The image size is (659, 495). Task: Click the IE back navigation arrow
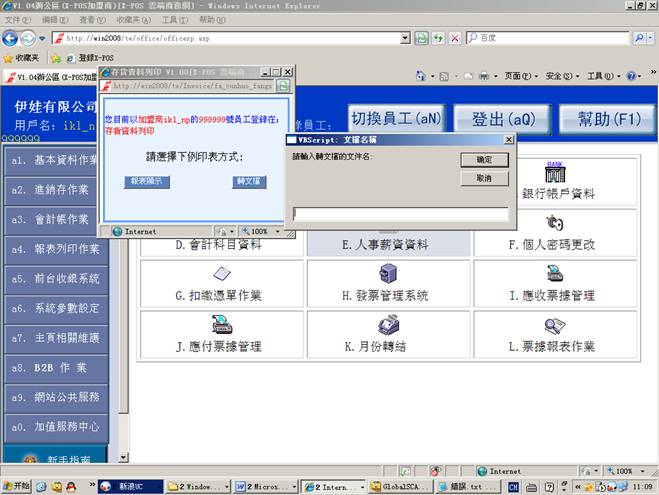point(12,38)
